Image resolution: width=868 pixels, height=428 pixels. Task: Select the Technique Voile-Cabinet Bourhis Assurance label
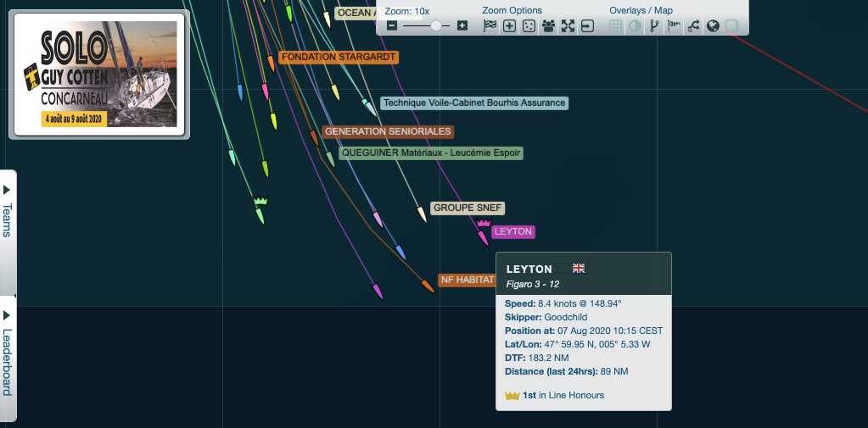coord(474,103)
